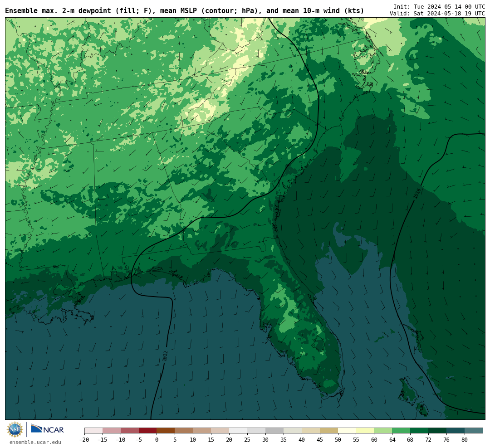This screenshot has width=490, height=448.
Task: Click the -5 to 0 colorbar swatch
Action: point(148,431)
